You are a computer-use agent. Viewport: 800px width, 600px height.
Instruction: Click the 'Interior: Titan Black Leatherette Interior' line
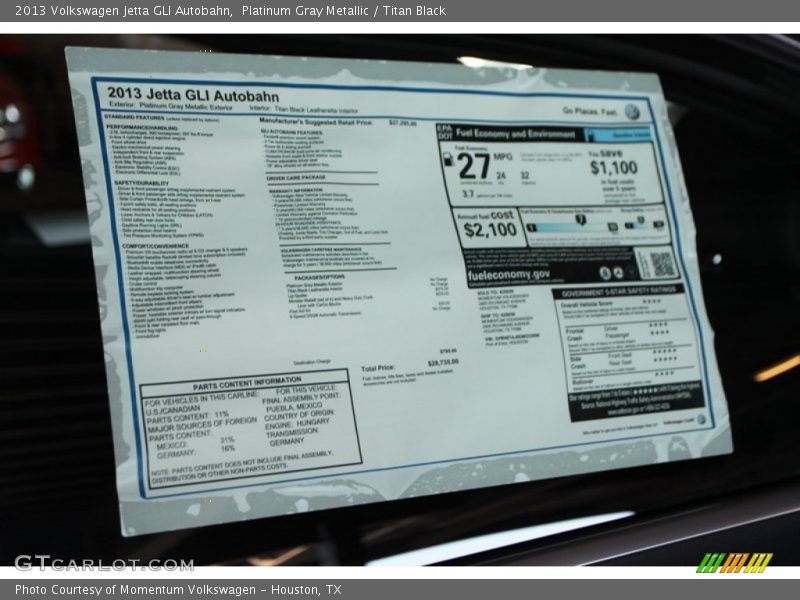[x=304, y=109]
